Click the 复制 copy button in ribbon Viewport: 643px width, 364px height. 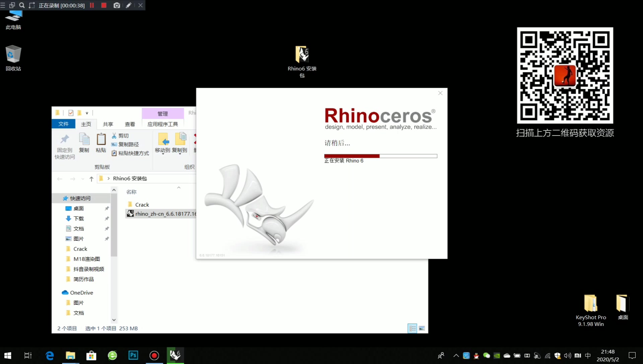click(84, 143)
